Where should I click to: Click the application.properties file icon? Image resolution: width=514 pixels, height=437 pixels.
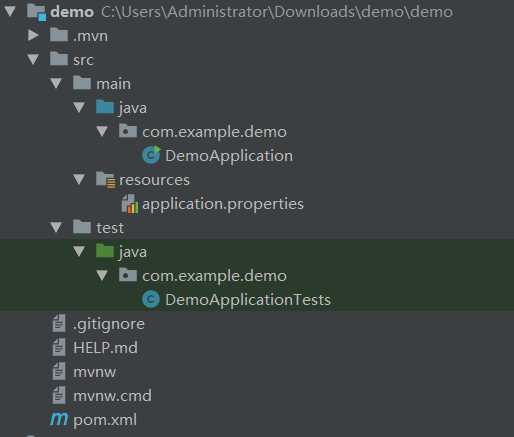coord(130,204)
